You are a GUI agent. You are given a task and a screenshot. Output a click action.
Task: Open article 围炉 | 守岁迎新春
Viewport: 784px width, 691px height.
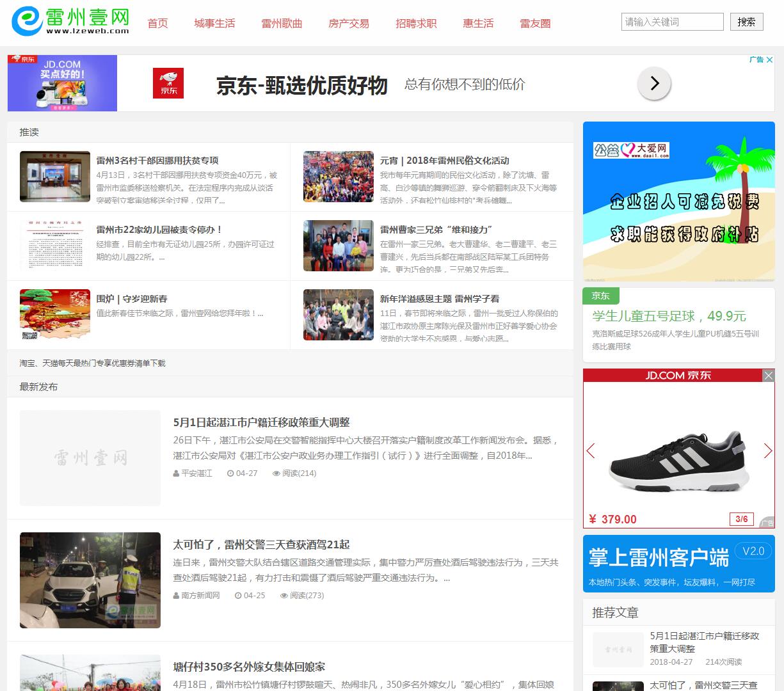point(132,299)
